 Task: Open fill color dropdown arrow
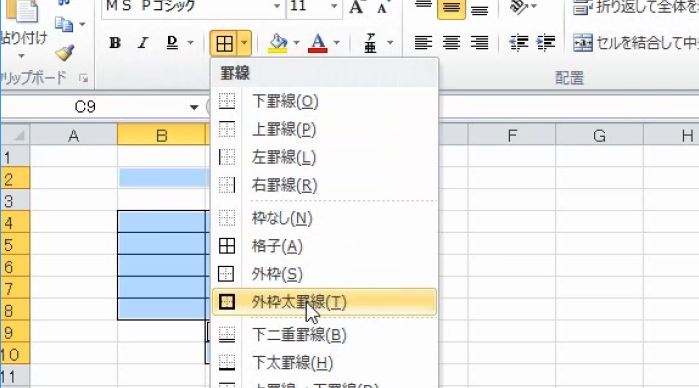tap(296, 43)
